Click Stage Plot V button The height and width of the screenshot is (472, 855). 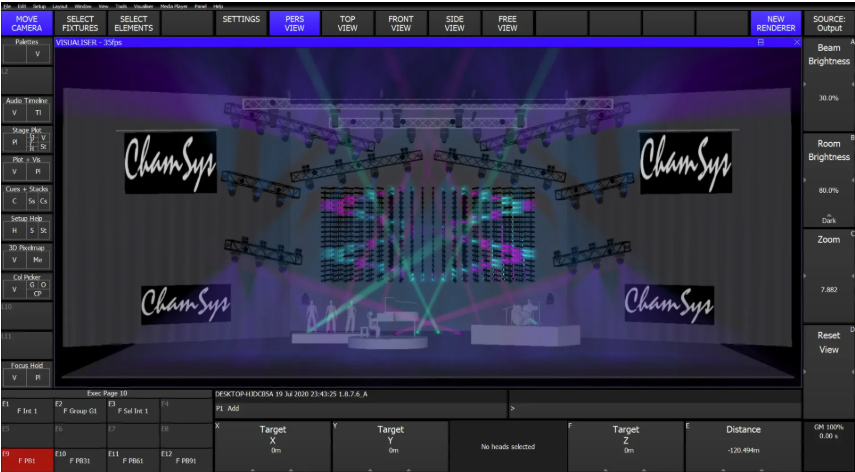click(44, 138)
